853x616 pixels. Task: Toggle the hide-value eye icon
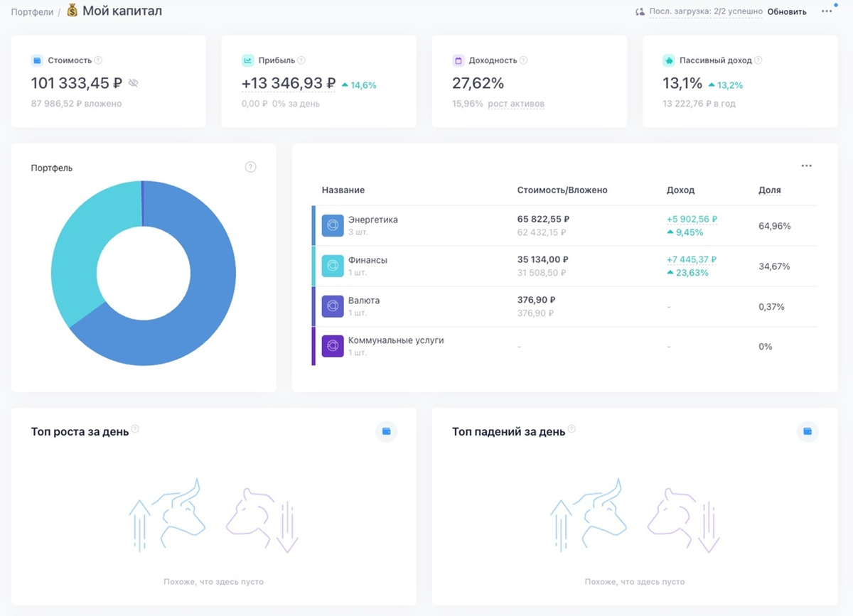(133, 83)
